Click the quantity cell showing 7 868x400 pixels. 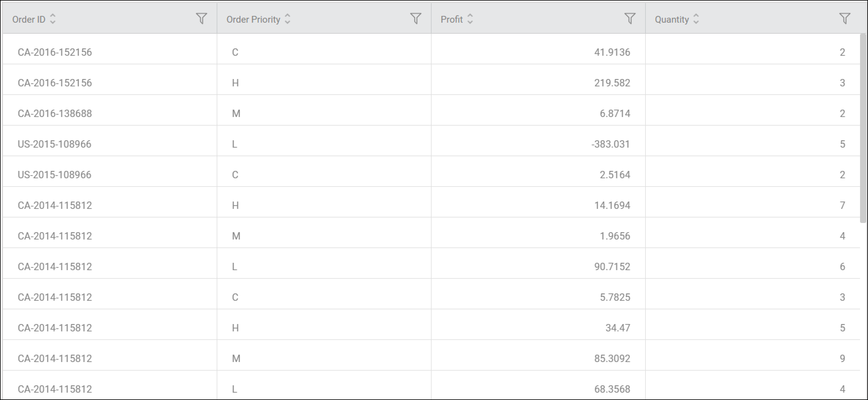tap(842, 206)
